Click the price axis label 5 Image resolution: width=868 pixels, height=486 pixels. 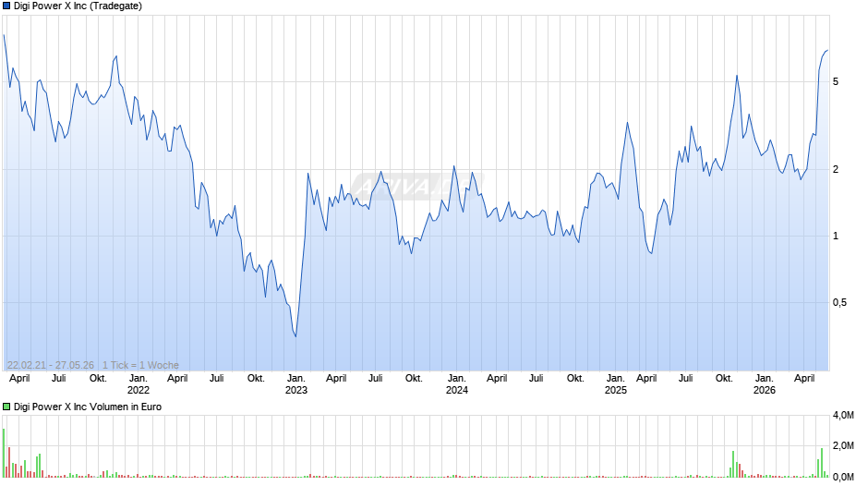[x=836, y=81]
